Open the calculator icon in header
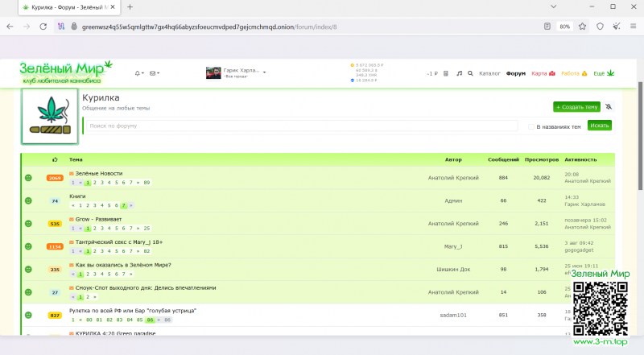The width and height of the screenshot is (644, 355). [x=445, y=73]
